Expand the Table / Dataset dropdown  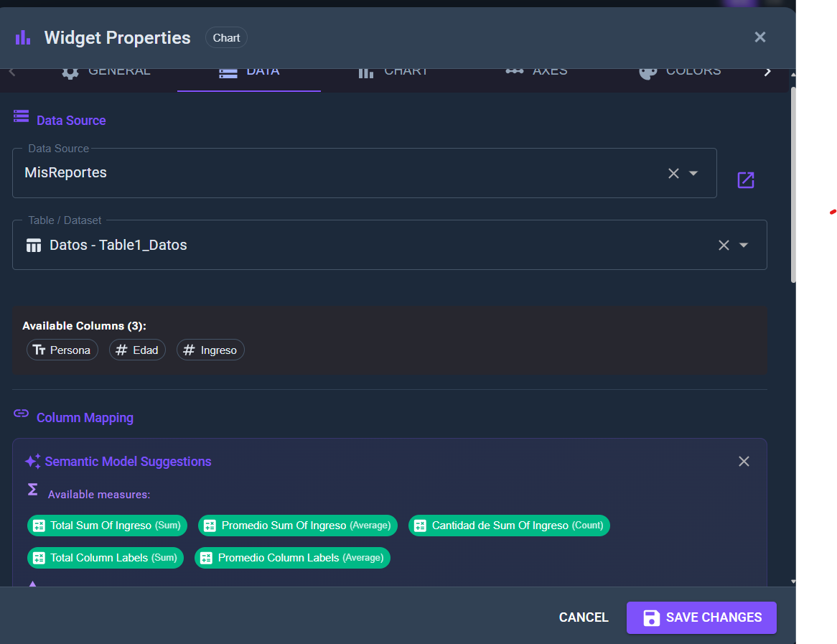point(744,245)
